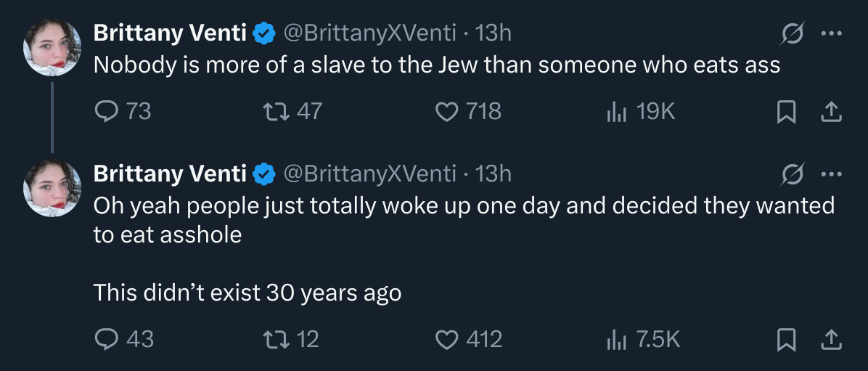Share the second tweet
Screen dimensions: 868x371
point(831,339)
